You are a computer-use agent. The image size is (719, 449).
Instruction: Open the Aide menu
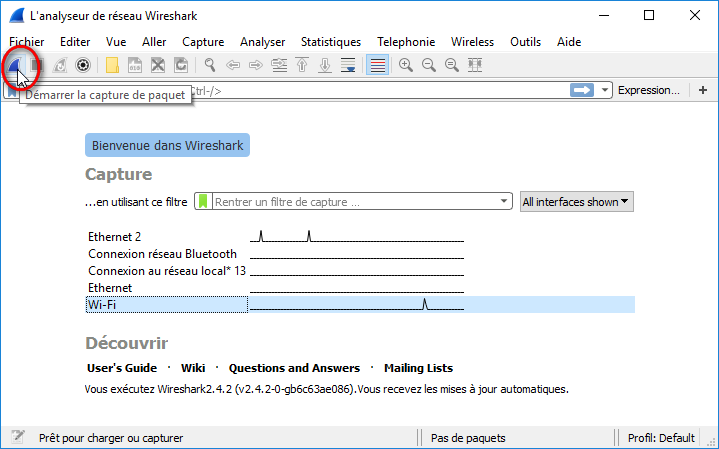569,42
